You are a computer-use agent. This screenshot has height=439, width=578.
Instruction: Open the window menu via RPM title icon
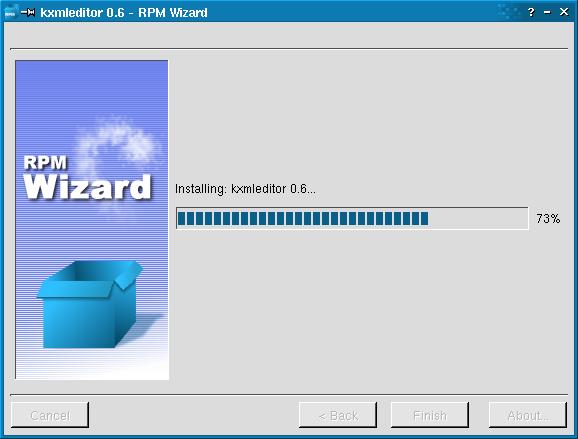coord(10,12)
